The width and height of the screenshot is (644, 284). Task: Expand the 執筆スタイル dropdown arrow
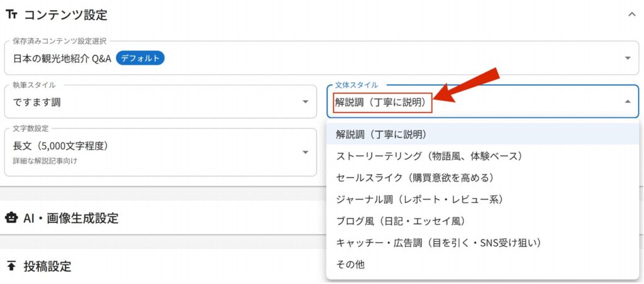tap(305, 101)
